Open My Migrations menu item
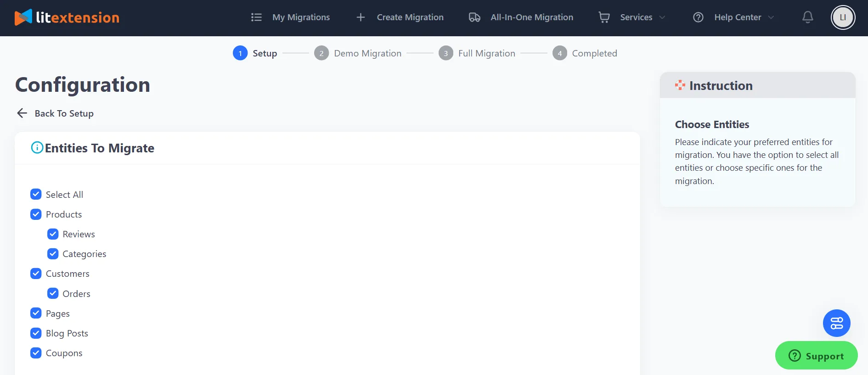 click(301, 17)
